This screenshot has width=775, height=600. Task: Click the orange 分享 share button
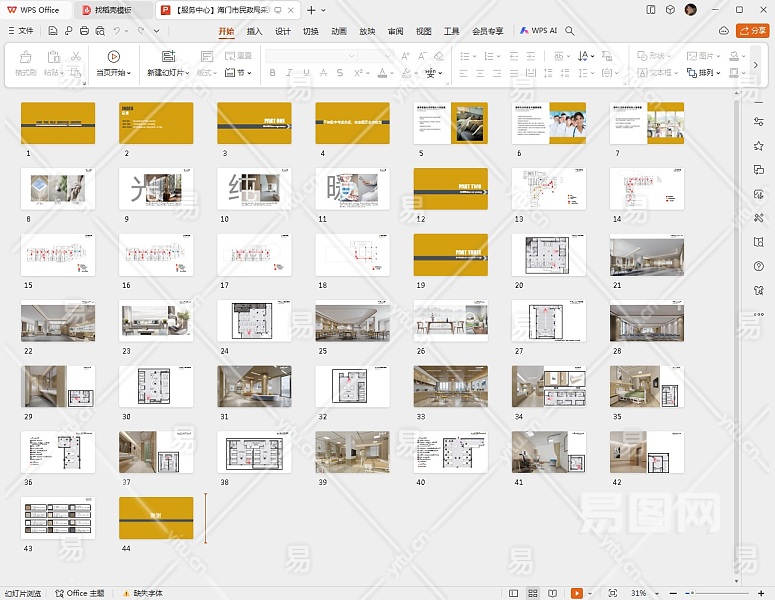click(752, 31)
